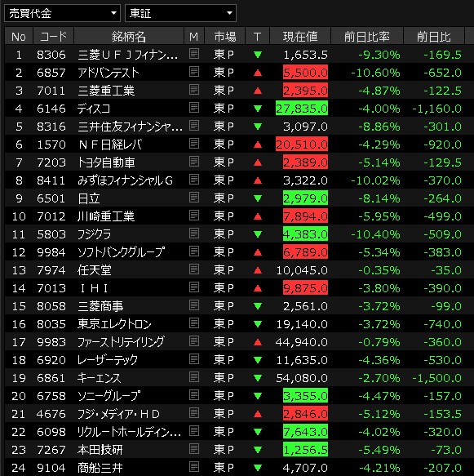Click red up-tick arrow in 任天堂 row
474x476 pixels.
pos(258,270)
